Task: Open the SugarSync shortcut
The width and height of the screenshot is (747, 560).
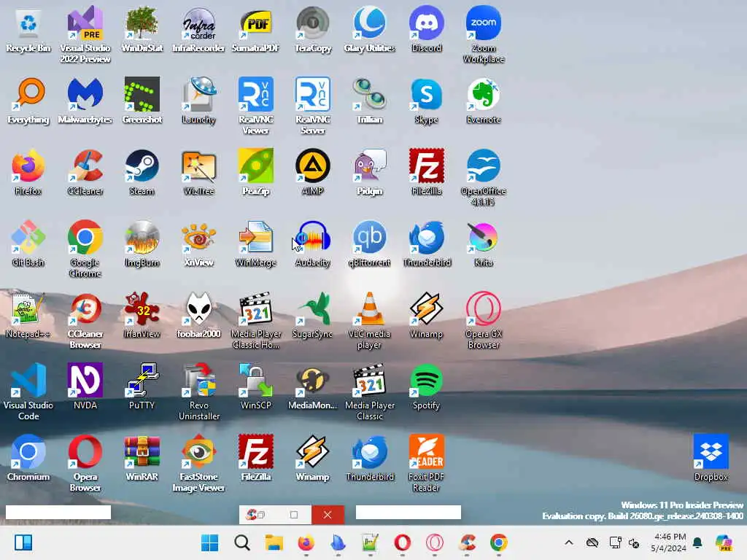Action: 312,315
